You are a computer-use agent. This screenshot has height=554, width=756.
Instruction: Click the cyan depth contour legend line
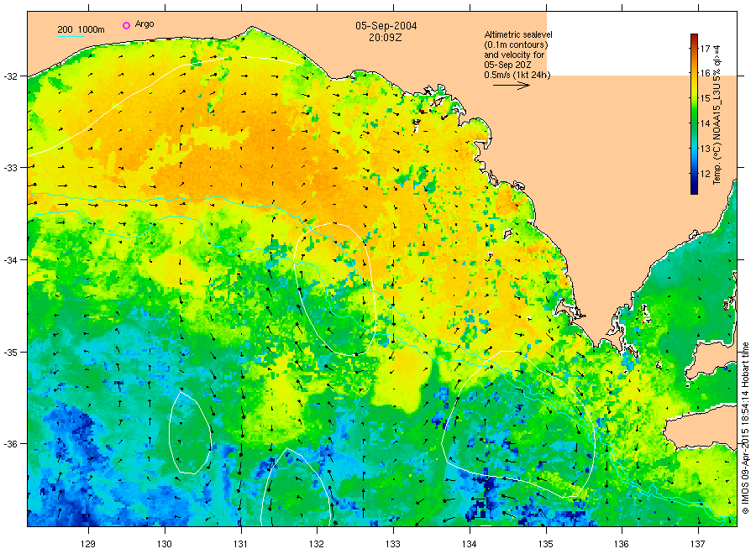71,36
